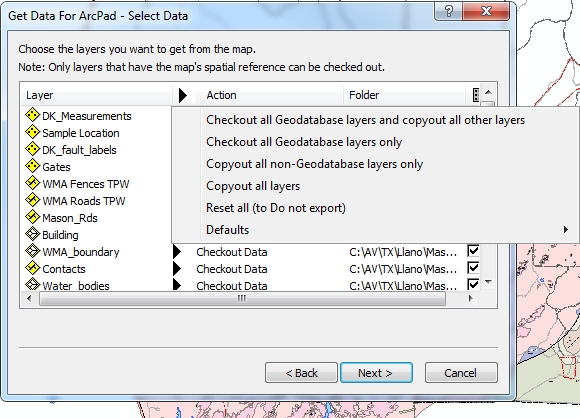Click the vertical scrollbar up arrow
This screenshot has height=418, width=580.
(x=488, y=92)
